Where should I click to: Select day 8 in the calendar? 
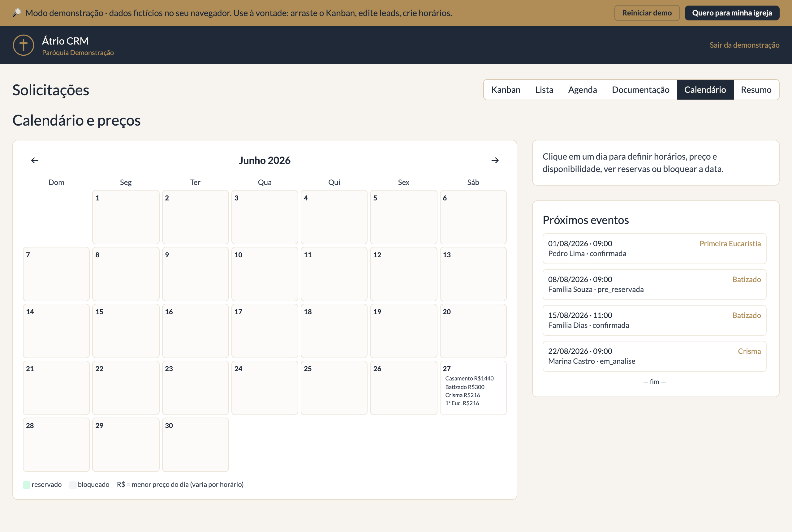[126, 274]
